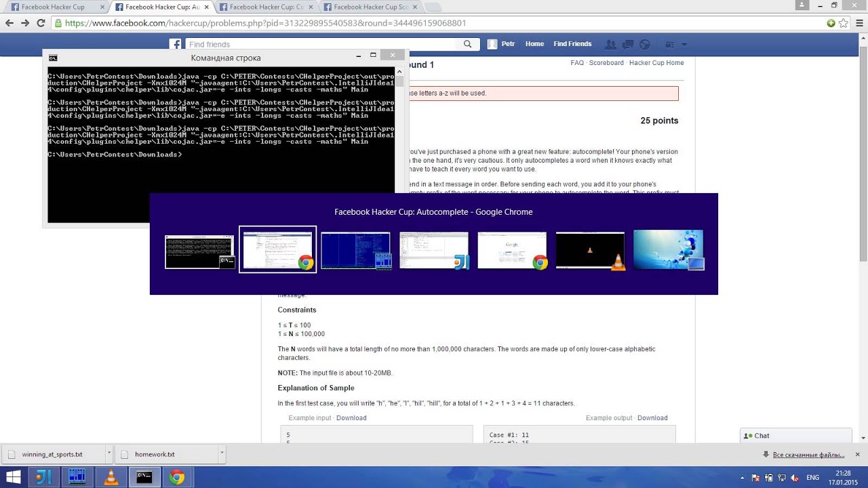868x488 pixels.
Task: Open Facebook friend requests icon
Action: [611, 44]
